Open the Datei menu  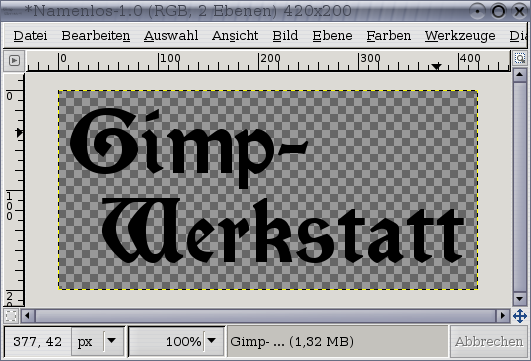point(30,36)
